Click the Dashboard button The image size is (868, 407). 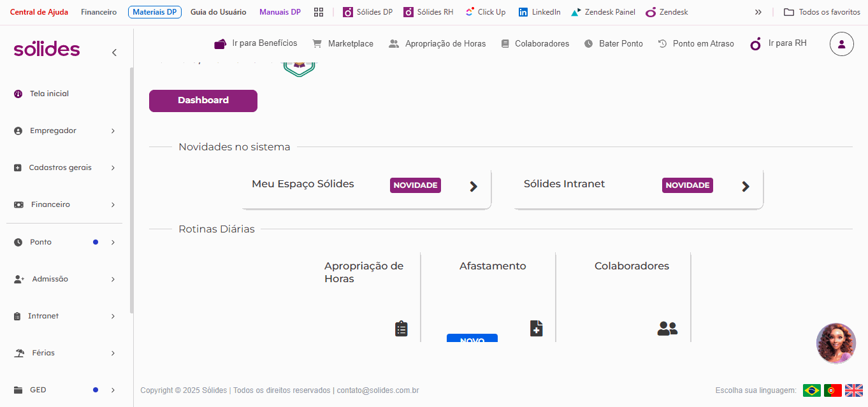coord(203,101)
